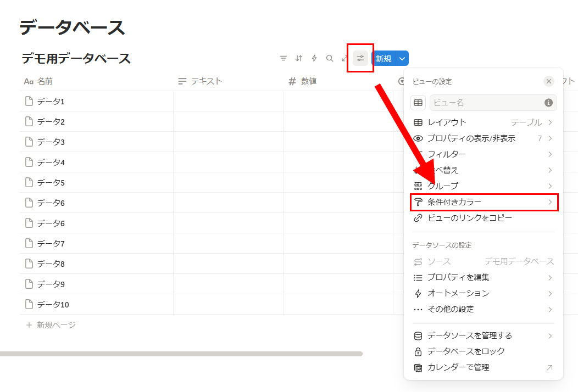Image resolution: width=578 pixels, height=392 pixels.
Task: Click the view layout icon beside view name
Action: tap(418, 103)
